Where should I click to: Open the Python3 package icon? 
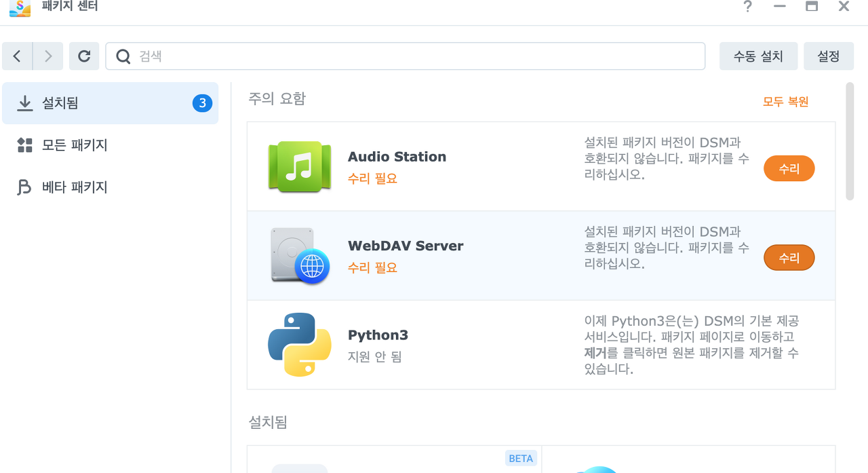[x=299, y=345]
